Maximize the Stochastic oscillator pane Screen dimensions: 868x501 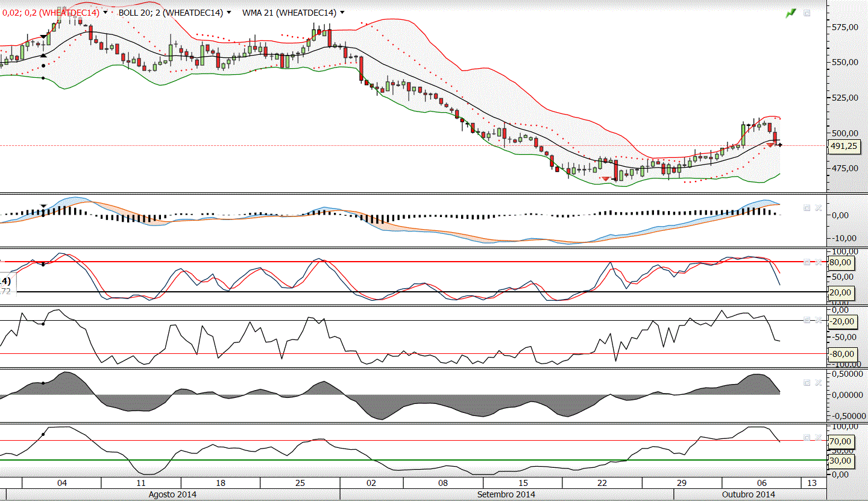click(x=807, y=262)
